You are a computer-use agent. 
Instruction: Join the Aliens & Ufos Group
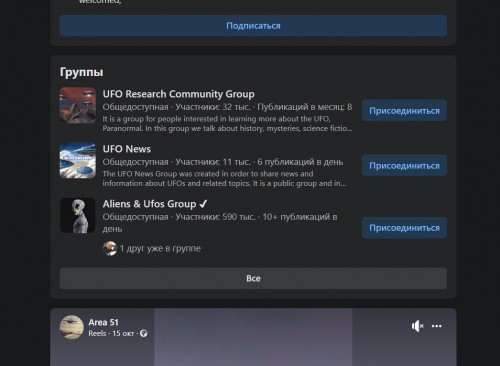404,228
